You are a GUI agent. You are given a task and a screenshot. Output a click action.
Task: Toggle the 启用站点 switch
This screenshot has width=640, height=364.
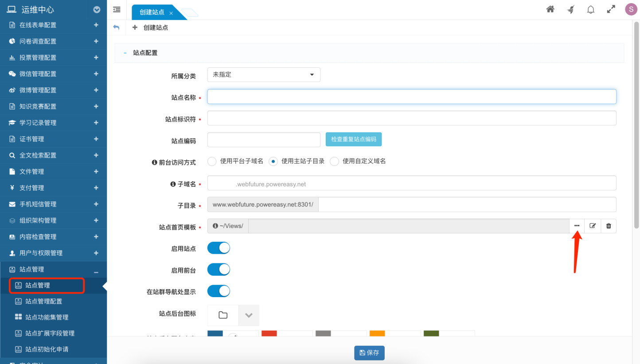pos(219,248)
